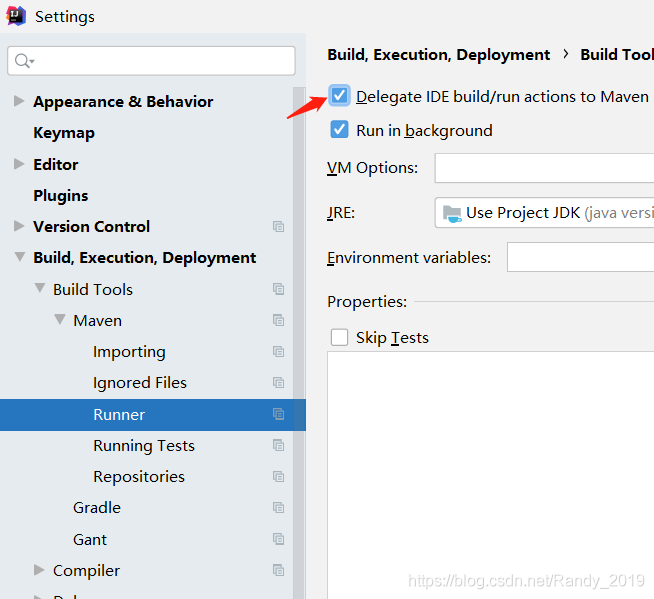Screen dimensions: 654x599
Task: Select Ignored Files under Maven
Action: [140, 383]
